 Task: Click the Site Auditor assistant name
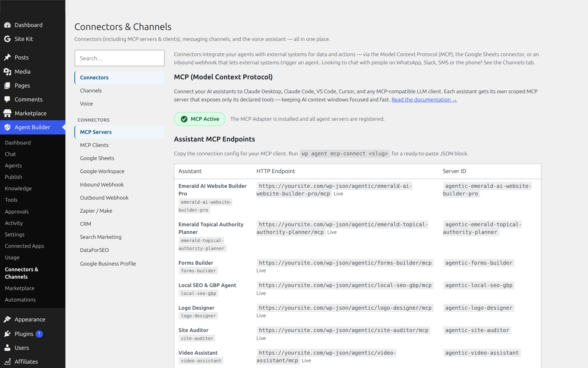click(193, 330)
